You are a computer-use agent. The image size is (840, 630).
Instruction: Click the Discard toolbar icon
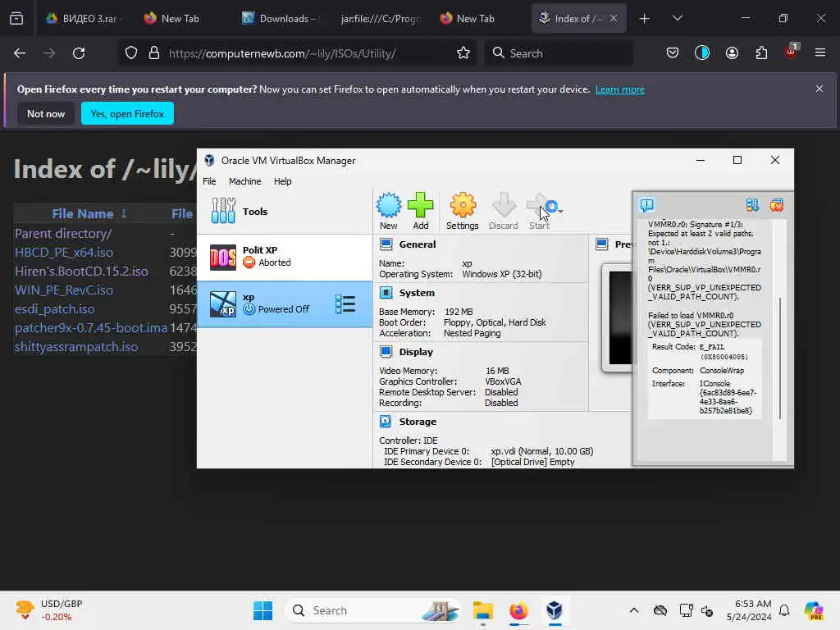(x=503, y=211)
